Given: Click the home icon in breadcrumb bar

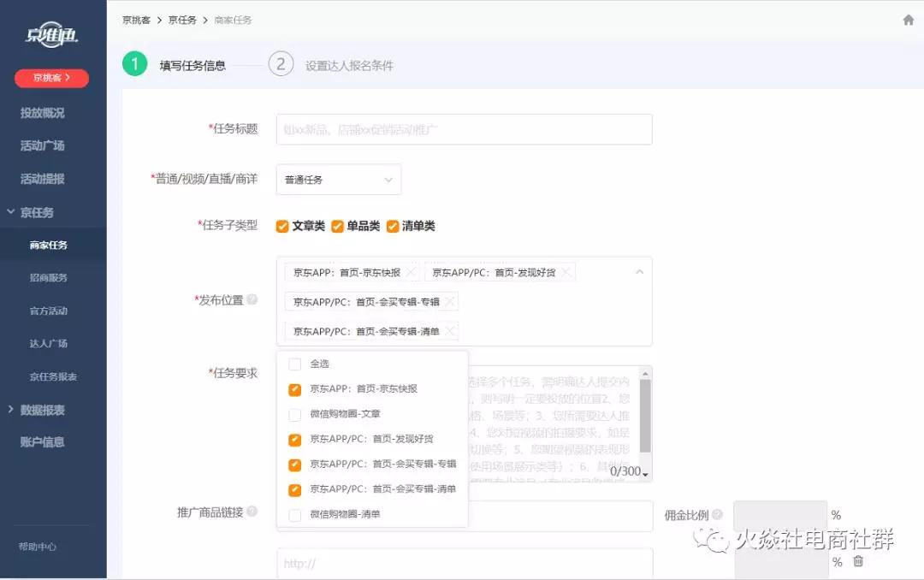Looking at the screenshot, I should pyautogui.click(x=908, y=20).
